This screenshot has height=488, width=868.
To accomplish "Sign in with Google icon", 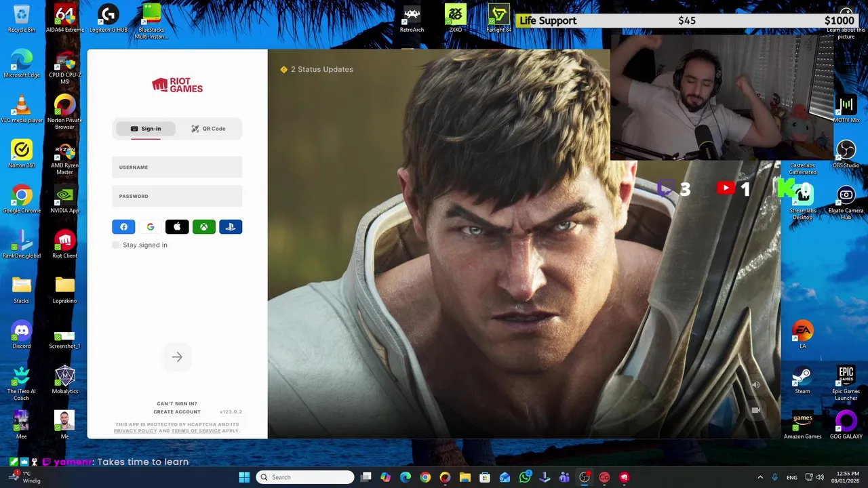I will coord(151,227).
